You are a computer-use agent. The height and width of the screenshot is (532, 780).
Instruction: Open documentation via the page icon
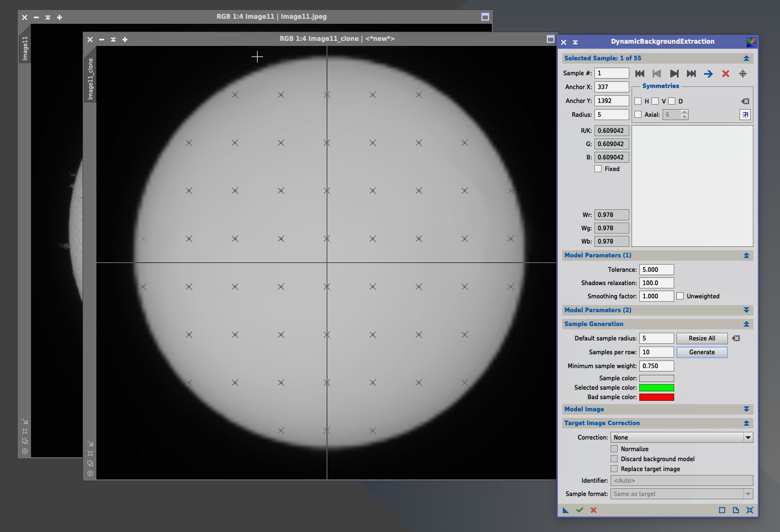(x=736, y=510)
